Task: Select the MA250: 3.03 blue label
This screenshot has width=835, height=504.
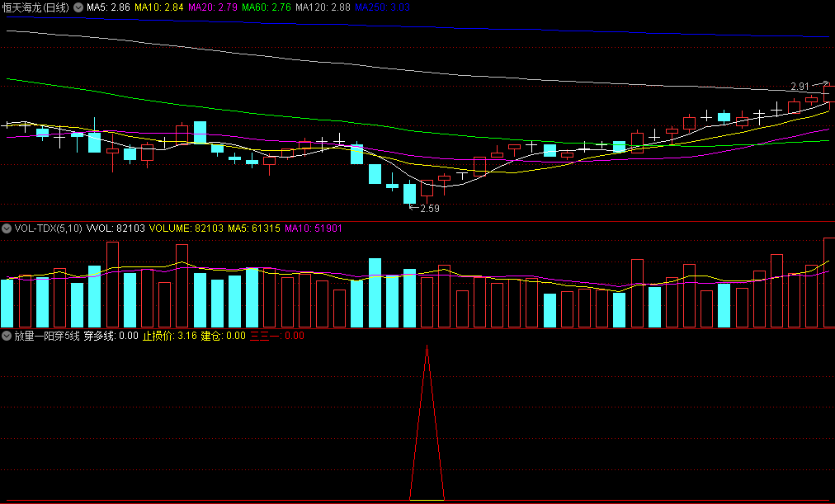Action: (382, 7)
